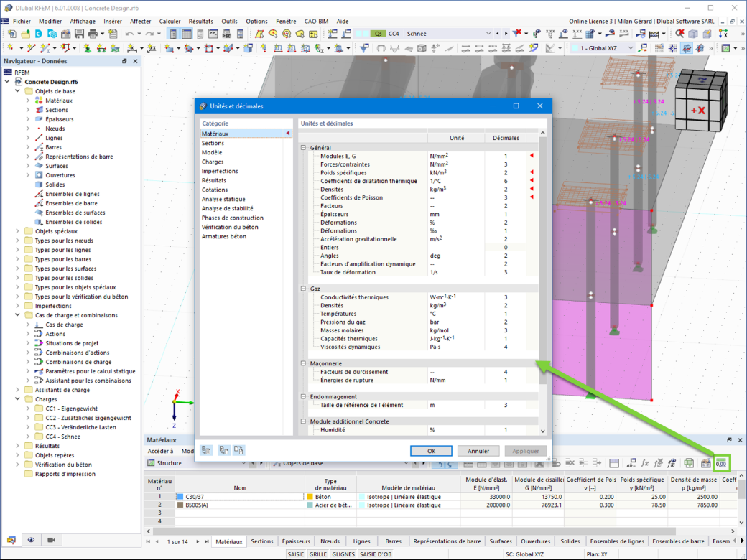Toggle GLIGNES in the status bar
The height and width of the screenshot is (560, 747).
tap(343, 554)
